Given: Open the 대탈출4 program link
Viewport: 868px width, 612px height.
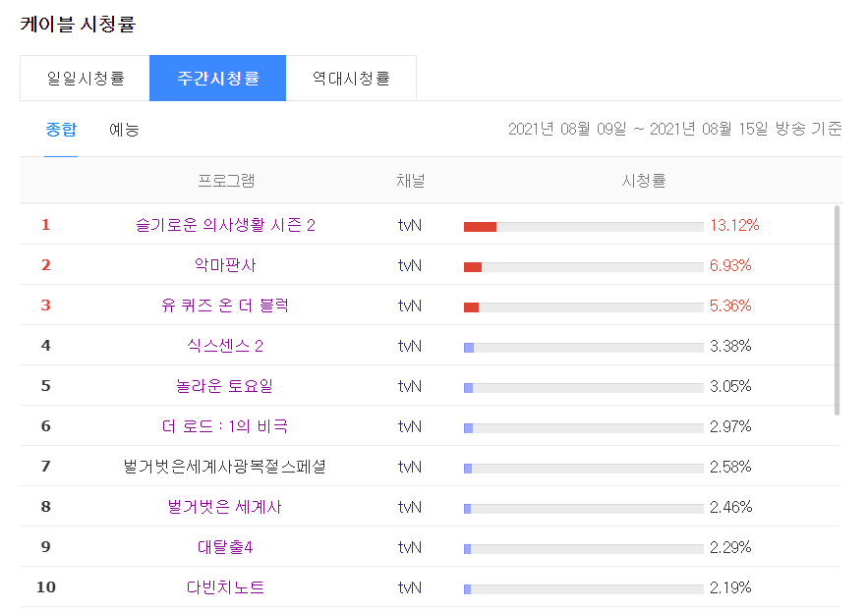Looking at the screenshot, I should pyautogui.click(x=225, y=547).
